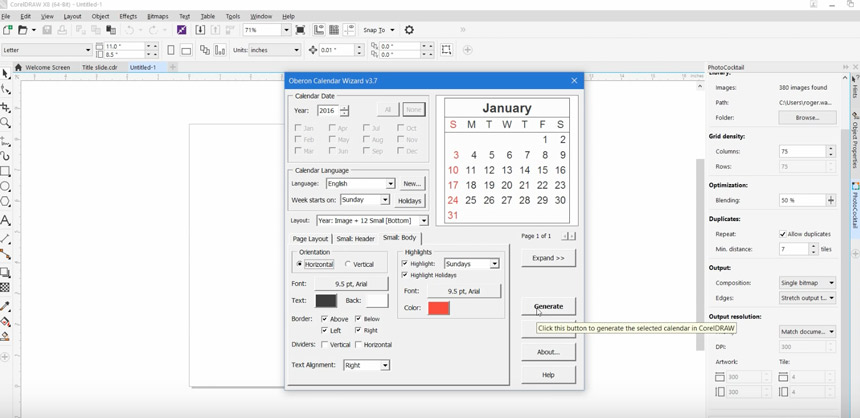Toggle Highlight Holidays checkbox
The height and width of the screenshot is (418, 860).
click(x=405, y=275)
